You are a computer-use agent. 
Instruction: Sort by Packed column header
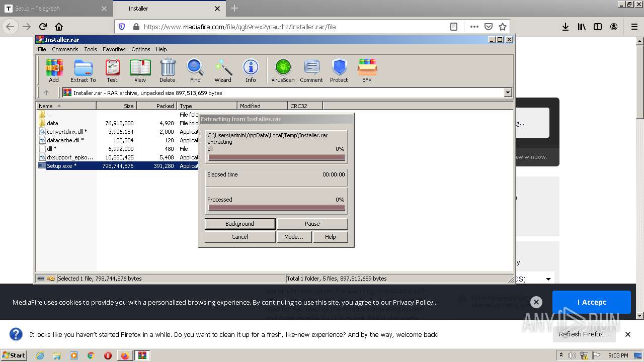156,106
